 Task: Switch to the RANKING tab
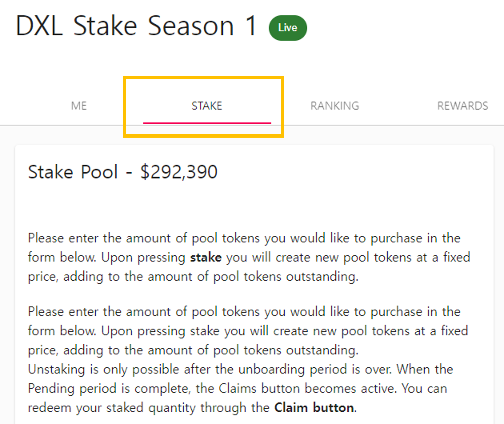pyautogui.click(x=335, y=106)
